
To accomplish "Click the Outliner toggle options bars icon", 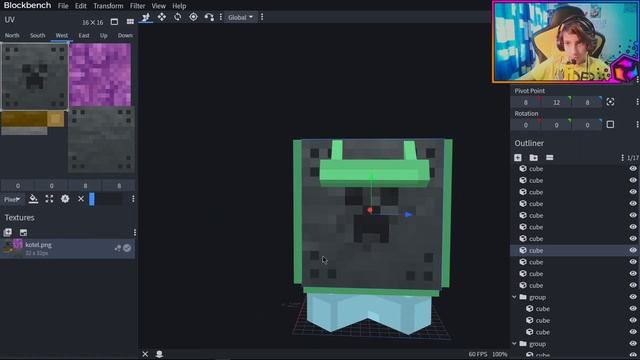I will click(549, 158).
